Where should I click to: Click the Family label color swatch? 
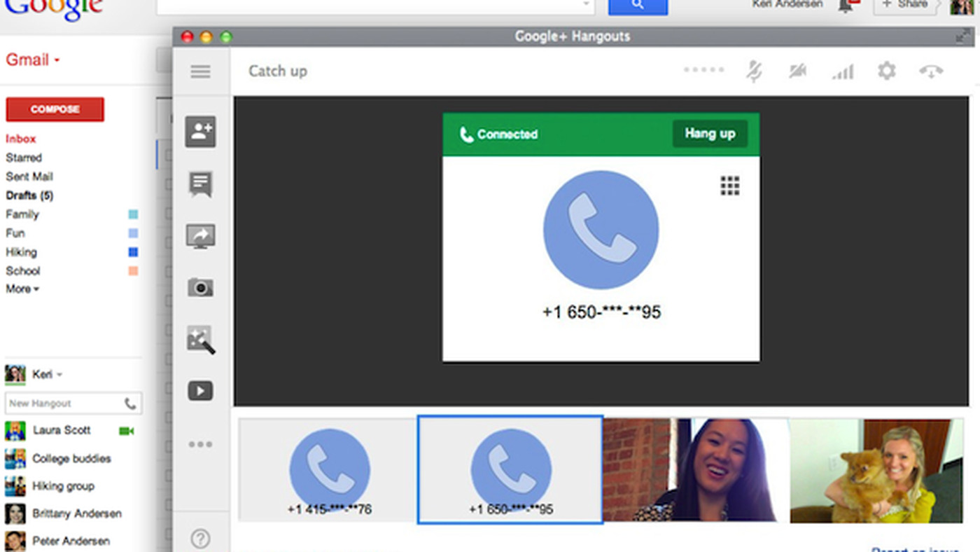(133, 214)
